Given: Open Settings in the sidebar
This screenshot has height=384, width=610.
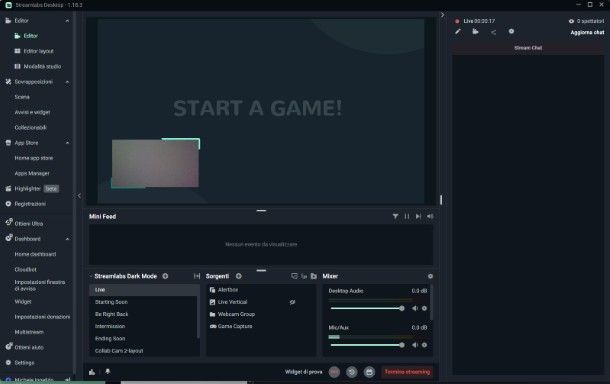Looking at the screenshot, I should pyautogui.click(x=24, y=363).
